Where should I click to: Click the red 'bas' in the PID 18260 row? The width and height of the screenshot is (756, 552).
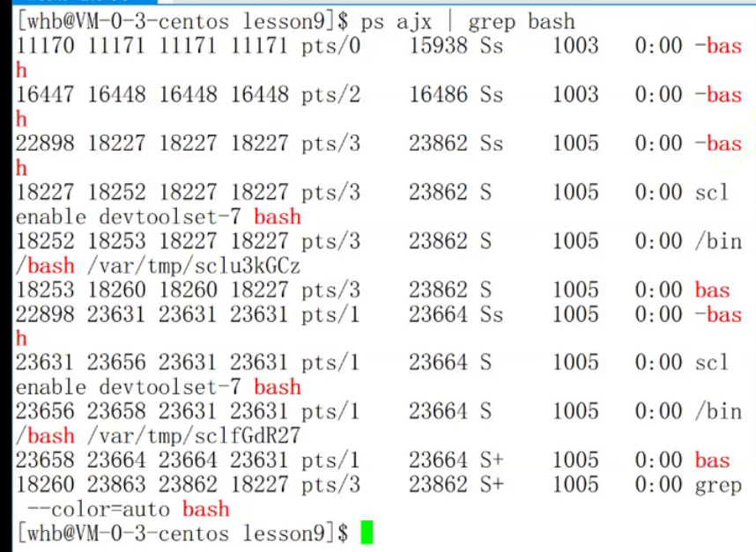pos(712,290)
